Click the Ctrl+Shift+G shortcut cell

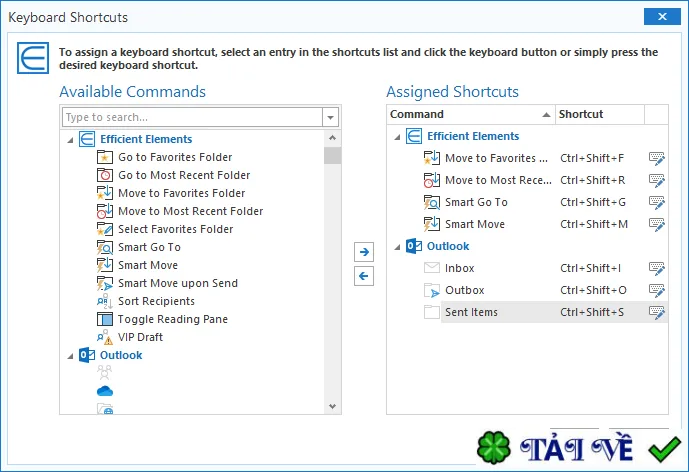[593, 202]
